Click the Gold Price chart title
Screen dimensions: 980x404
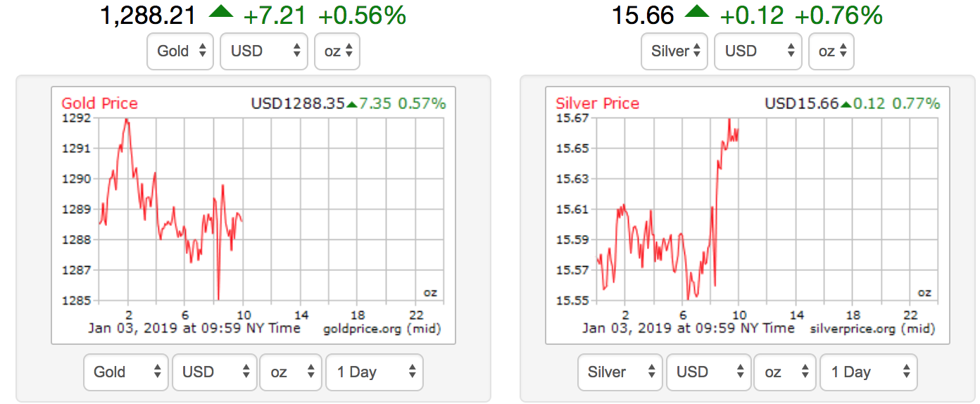tap(100, 103)
